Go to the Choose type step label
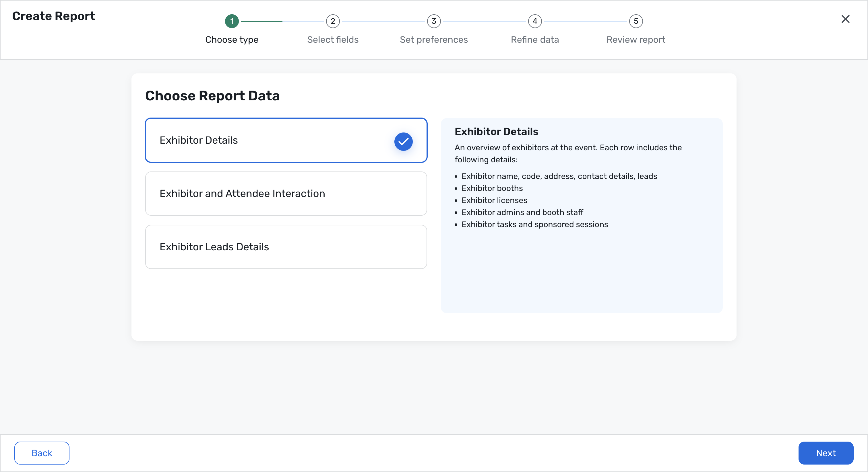868x472 pixels. [x=232, y=40]
